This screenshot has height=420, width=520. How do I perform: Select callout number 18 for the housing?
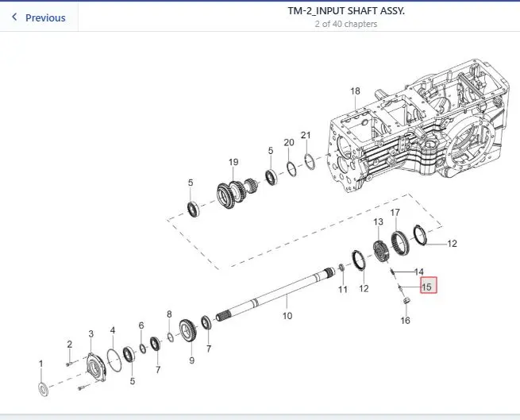click(355, 91)
